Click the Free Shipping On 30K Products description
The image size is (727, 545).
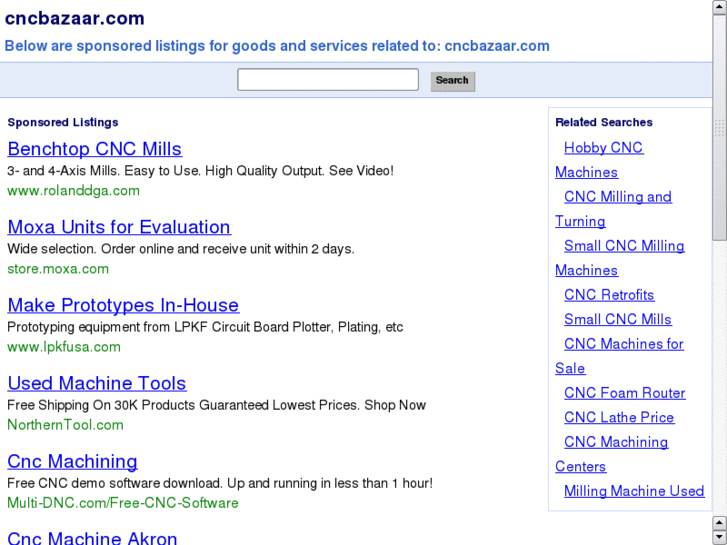(x=217, y=405)
